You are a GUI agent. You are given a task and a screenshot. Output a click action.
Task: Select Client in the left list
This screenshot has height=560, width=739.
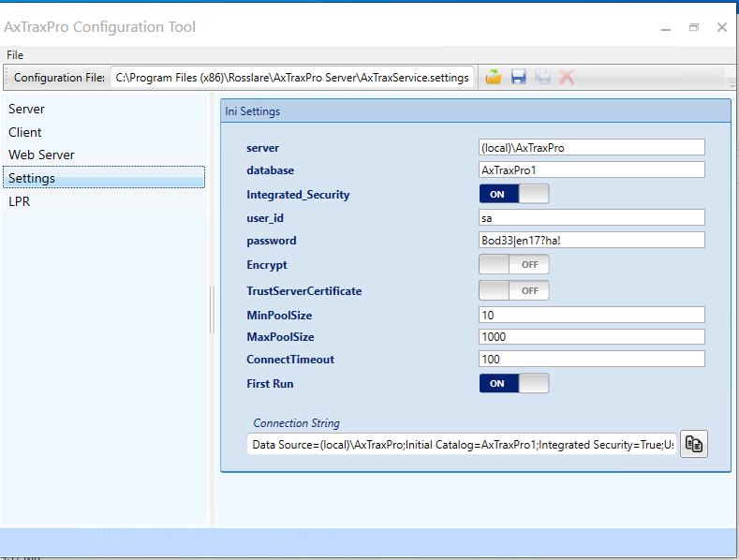104,132
